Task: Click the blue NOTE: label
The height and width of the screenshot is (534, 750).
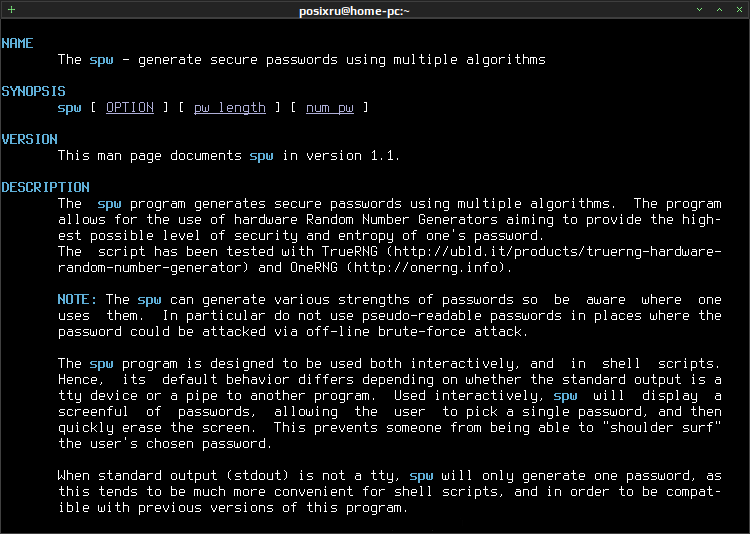Action: click(77, 300)
